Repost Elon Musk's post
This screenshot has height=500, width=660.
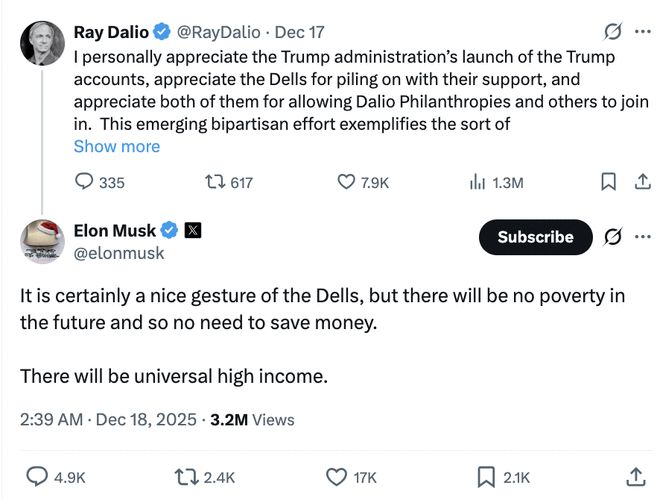187,477
